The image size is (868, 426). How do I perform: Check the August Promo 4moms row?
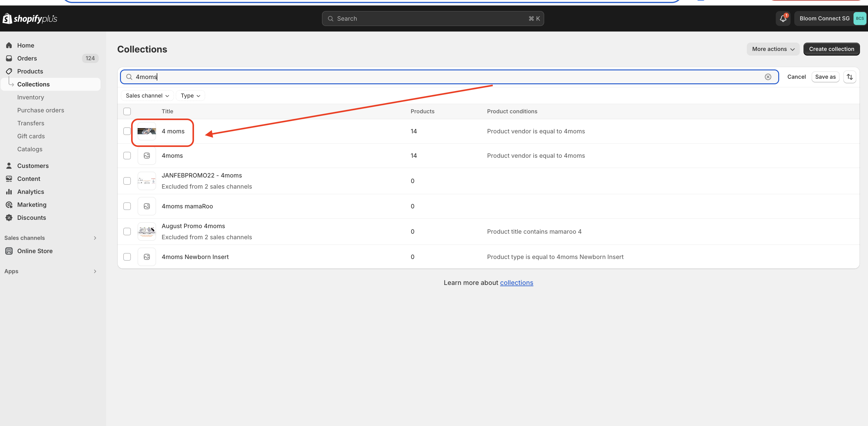(x=127, y=232)
